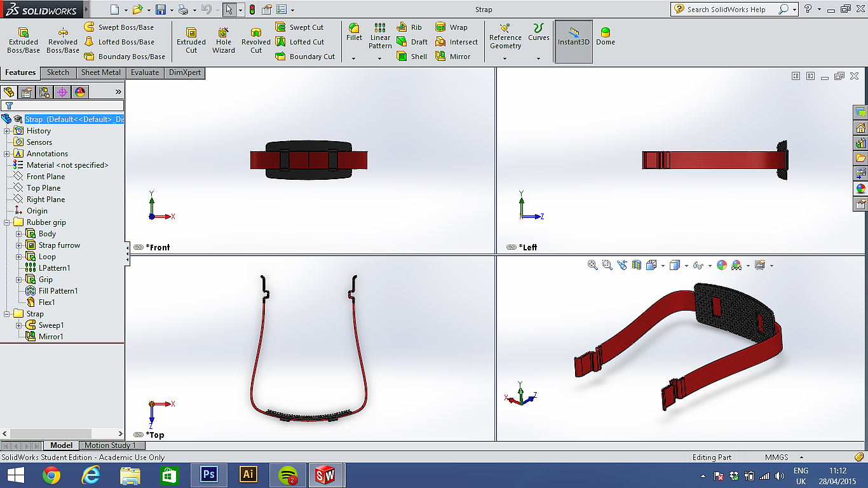Click the Revolved Cut tool
Image resolution: width=868 pixels, height=488 pixels.
point(256,41)
